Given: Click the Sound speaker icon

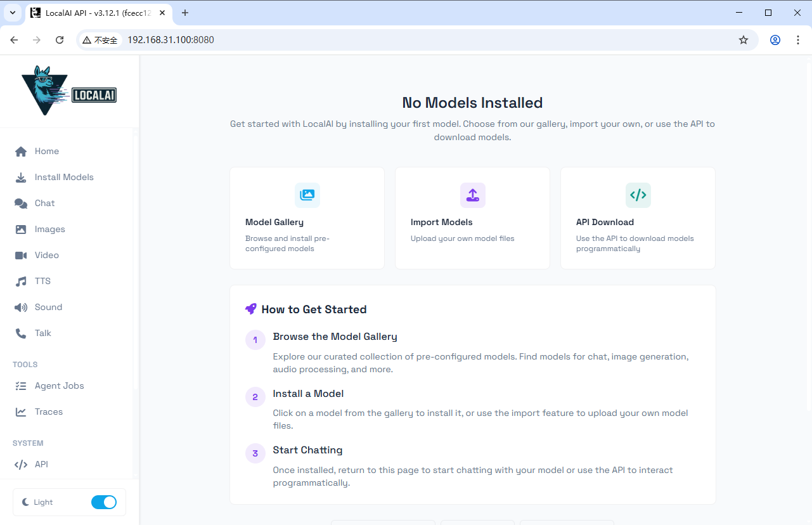Looking at the screenshot, I should (x=21, y=308).
